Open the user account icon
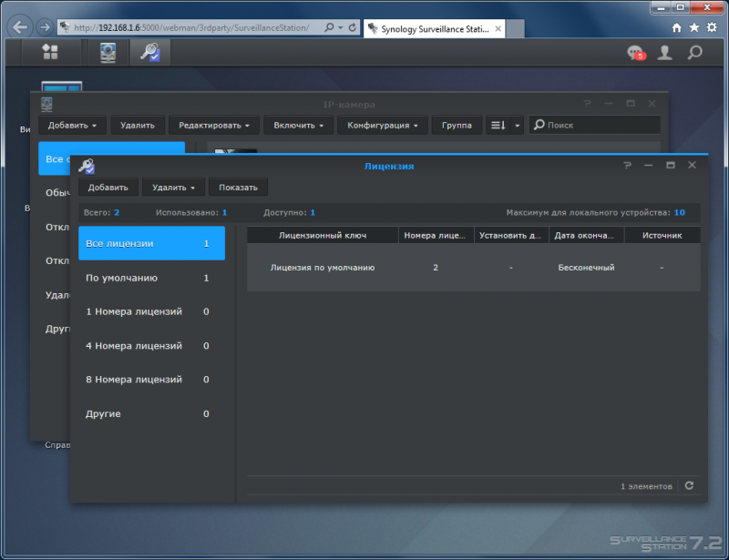Viewport: 729px width, 560px height. coord(665,53)
